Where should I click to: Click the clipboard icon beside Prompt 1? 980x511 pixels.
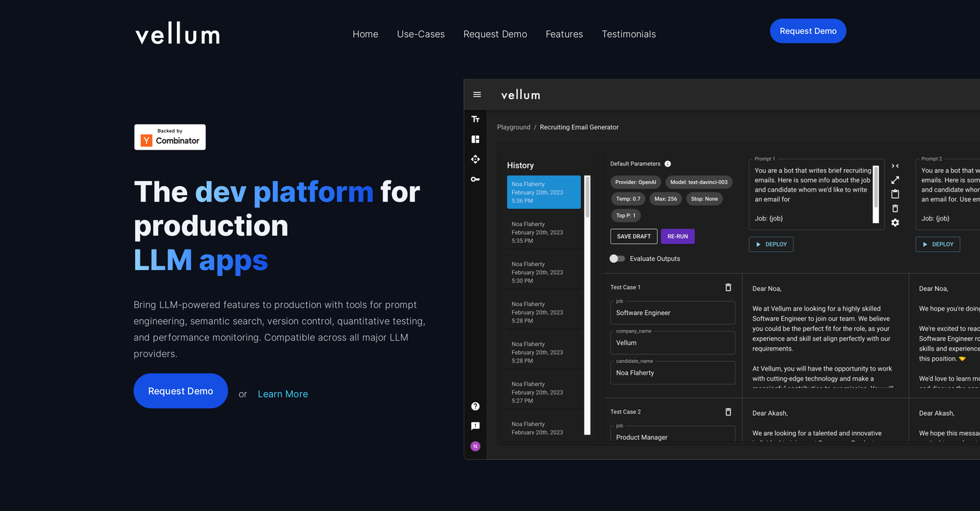[895, 194]
